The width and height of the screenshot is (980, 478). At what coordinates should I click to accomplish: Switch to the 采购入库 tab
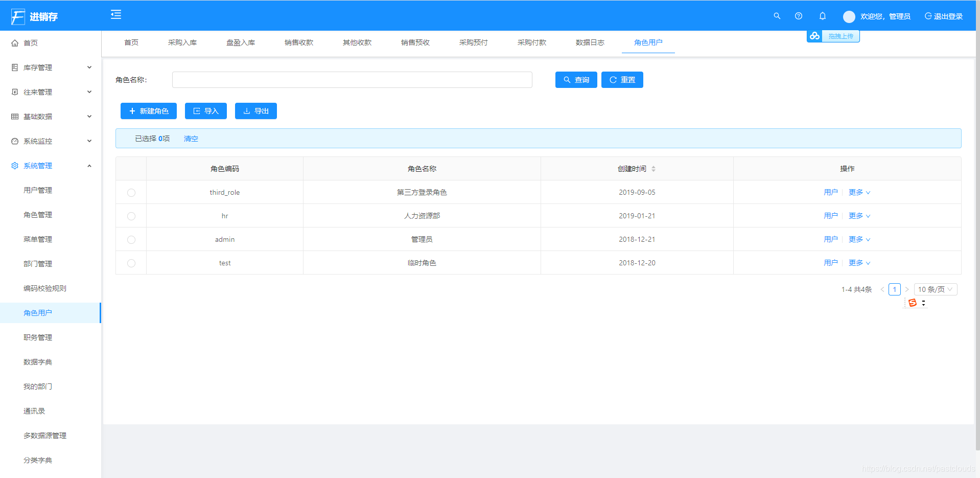point(182,42)
